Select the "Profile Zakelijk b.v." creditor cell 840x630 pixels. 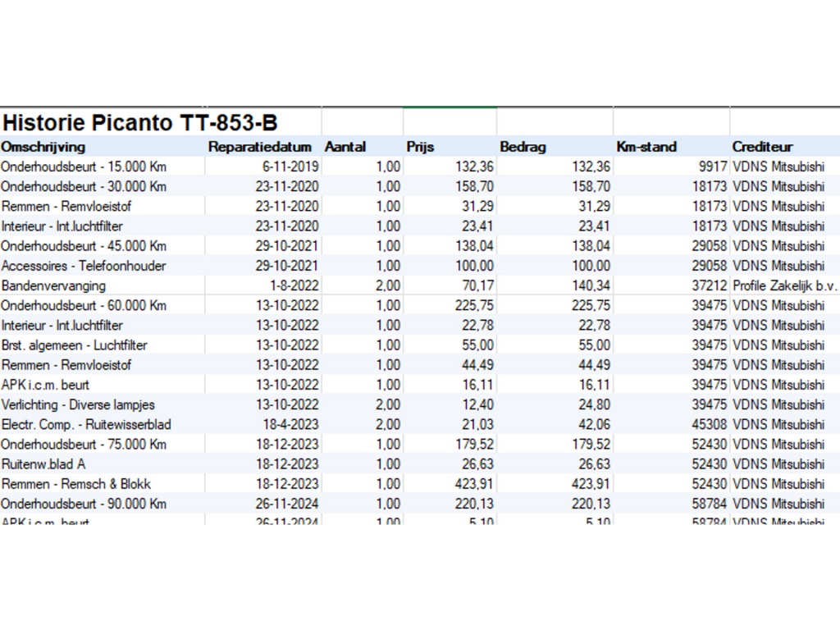[x=784, y=285]
